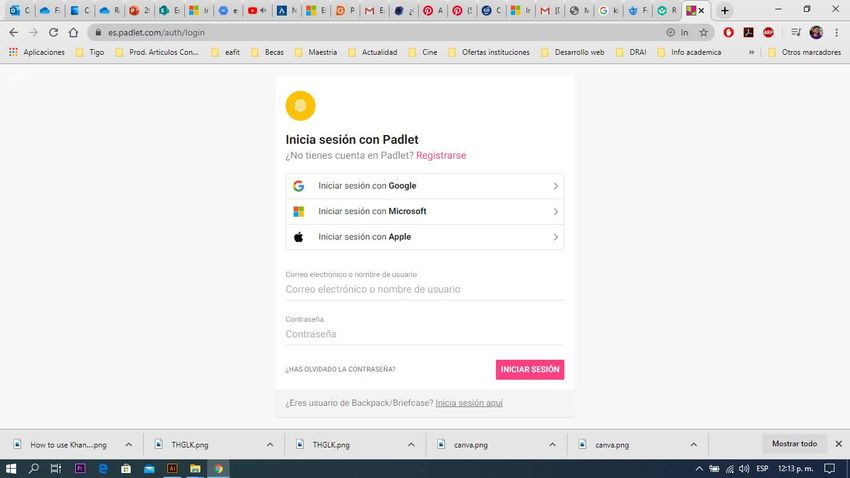This screenshot has width=850, height=478.
Task: Click the browser home icon
Action: pyautogui.click(x=74, y=32)
